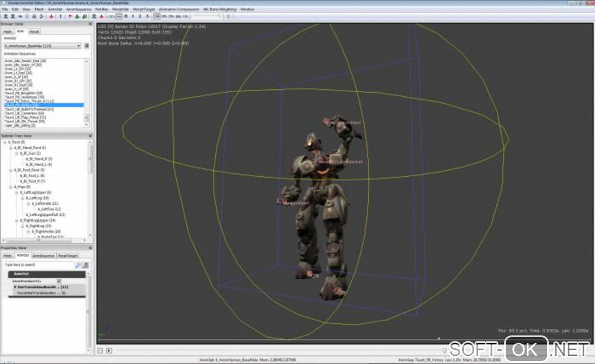Image resolution: width=595 pixels, height=364 pixels.
Task: Toggle the bAnimRotationOnly checkbox
Action: [x=59, y=281]
